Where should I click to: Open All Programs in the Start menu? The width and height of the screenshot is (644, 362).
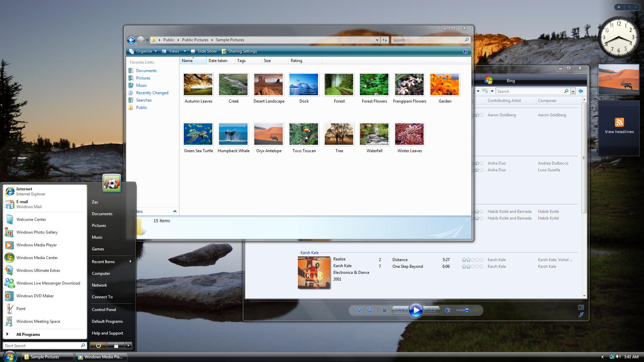28,334
